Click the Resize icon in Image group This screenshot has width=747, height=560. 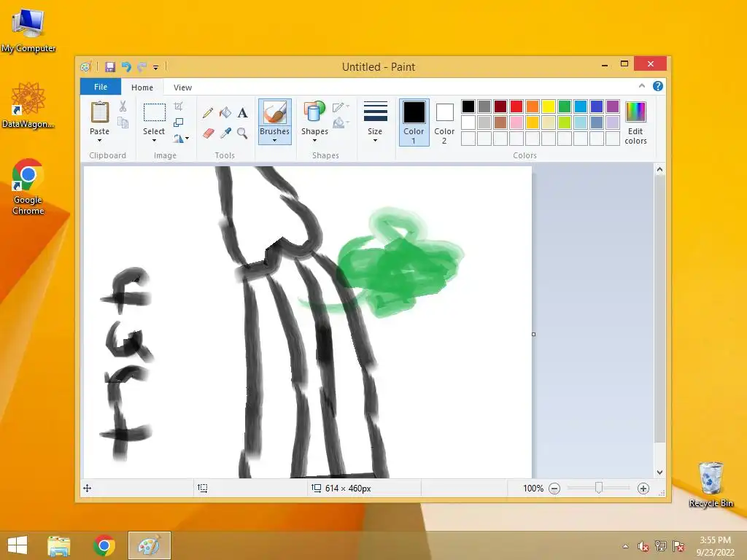pyautogui.click(x=178, y=122)
